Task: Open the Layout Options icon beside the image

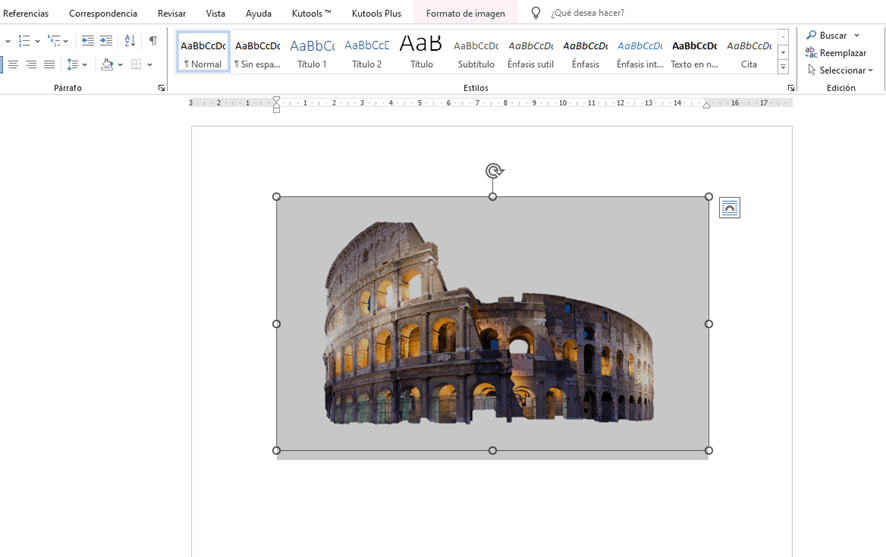Action: pos(729,208)
